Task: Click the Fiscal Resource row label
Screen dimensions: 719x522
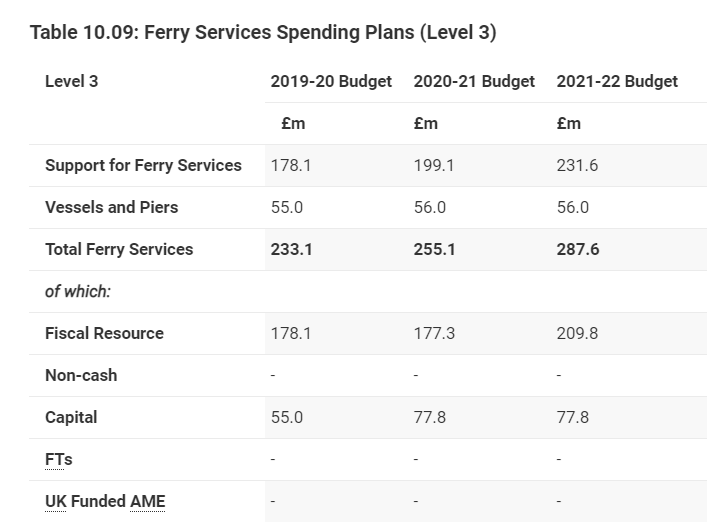Action: [x=104, y=333]
